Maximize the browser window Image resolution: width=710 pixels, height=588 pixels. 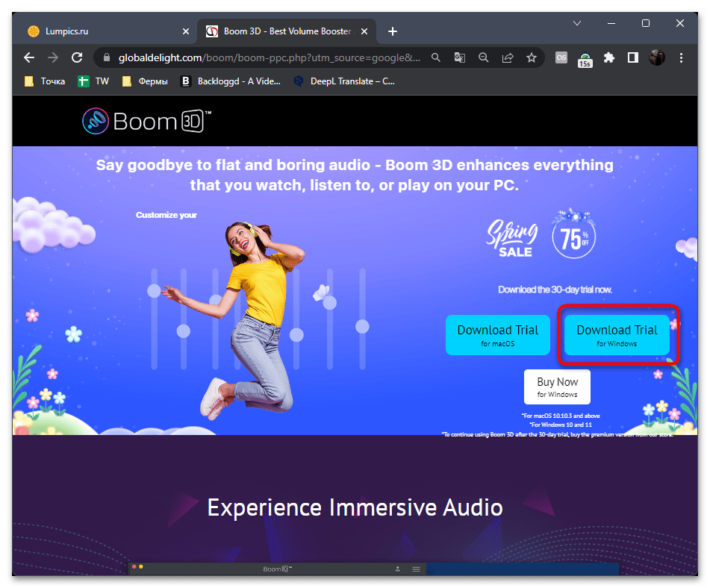tap(646, 23)
